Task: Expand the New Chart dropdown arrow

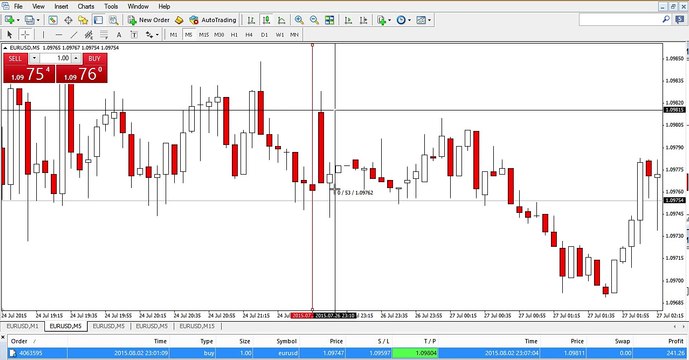Action: pyautogui.click(x=18, y=20)
